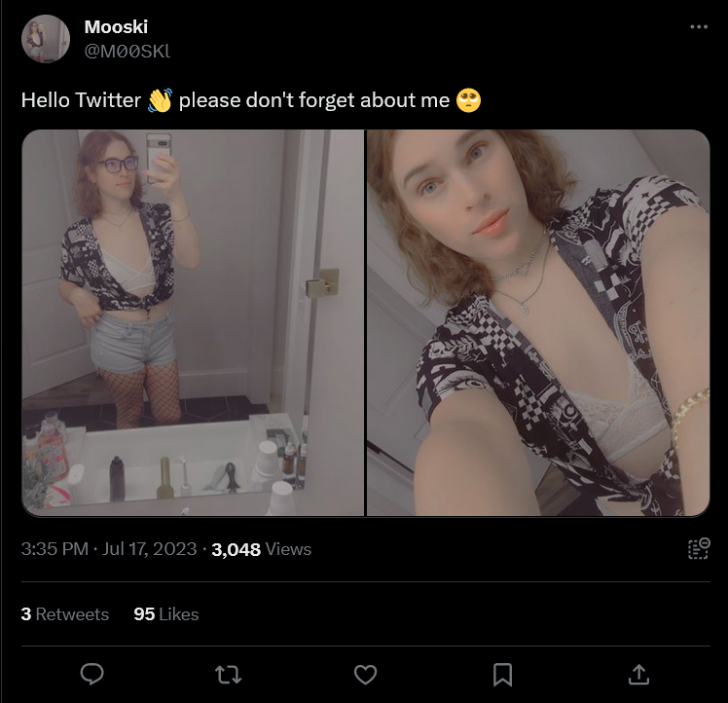The image size is (728, 703).
Task: Open the right close-up selfie photo
Action: [538, 323]
